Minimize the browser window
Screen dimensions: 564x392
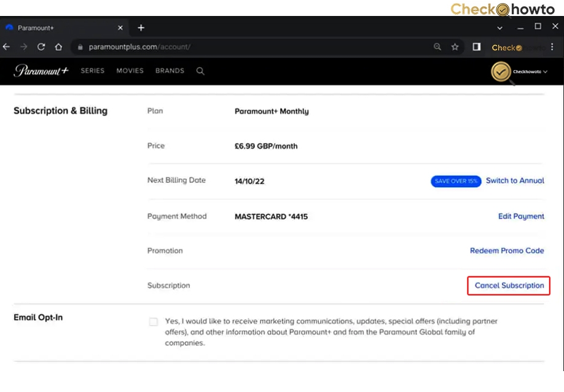[x=520, y=28]
